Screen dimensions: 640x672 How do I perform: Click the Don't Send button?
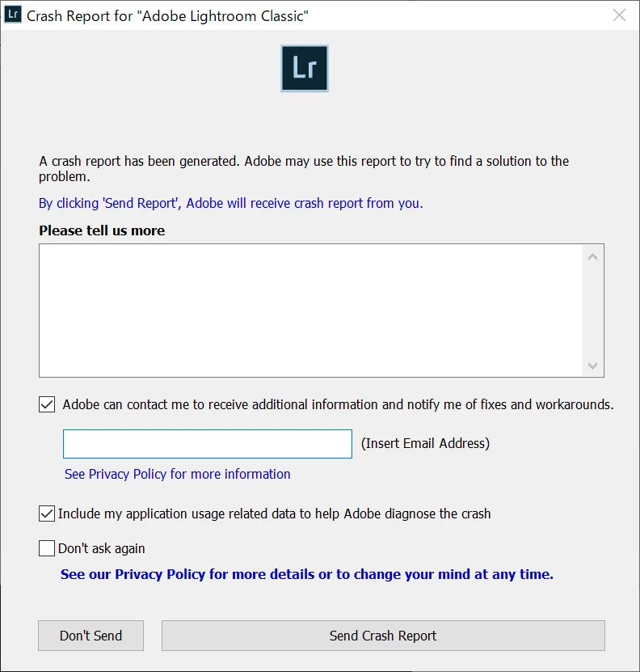[x=91, y=636]
